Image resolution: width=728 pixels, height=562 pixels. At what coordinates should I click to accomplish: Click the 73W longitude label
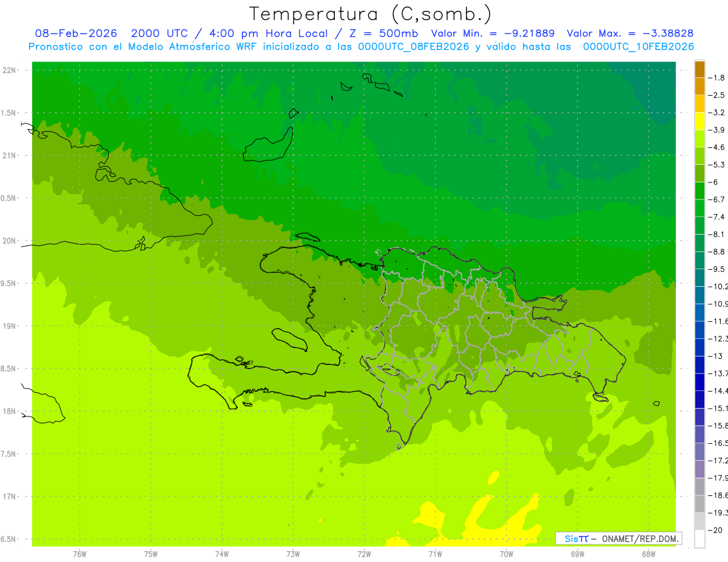(292, 554)
